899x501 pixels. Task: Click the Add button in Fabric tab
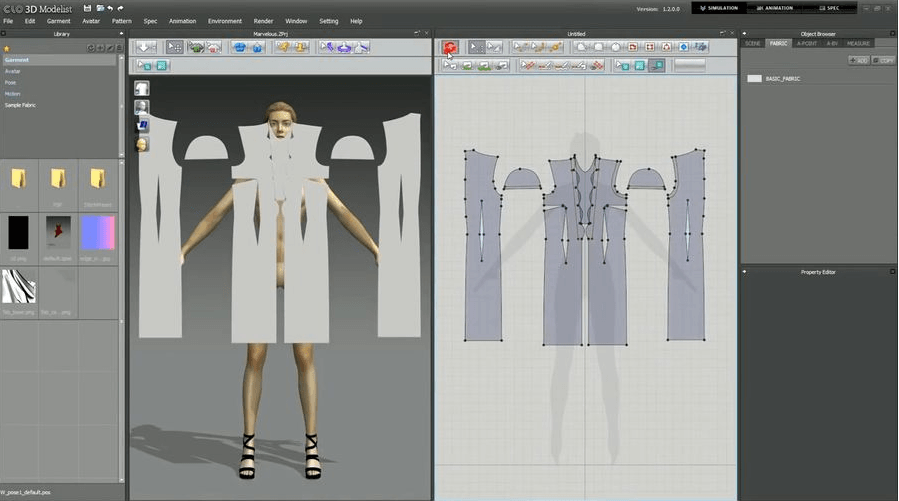[x=858, y=60]
